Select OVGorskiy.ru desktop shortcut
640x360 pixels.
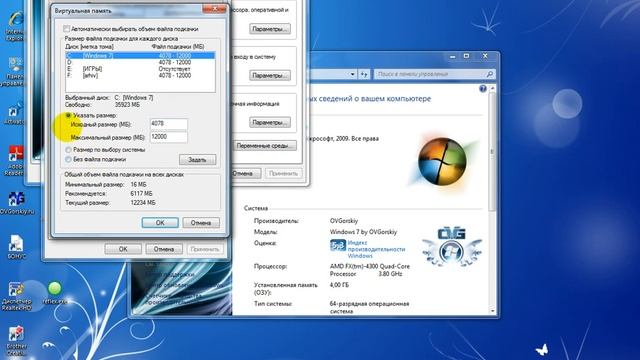click(16, 203)
